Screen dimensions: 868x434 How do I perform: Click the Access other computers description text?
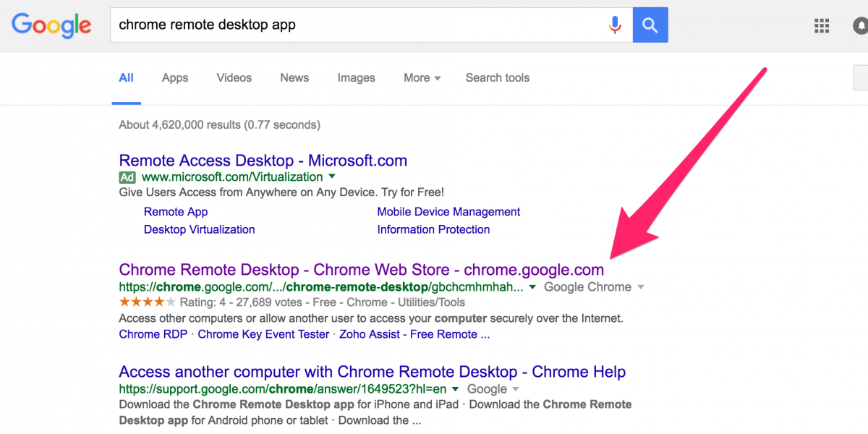pyautogui.click(x=371, y=318)
